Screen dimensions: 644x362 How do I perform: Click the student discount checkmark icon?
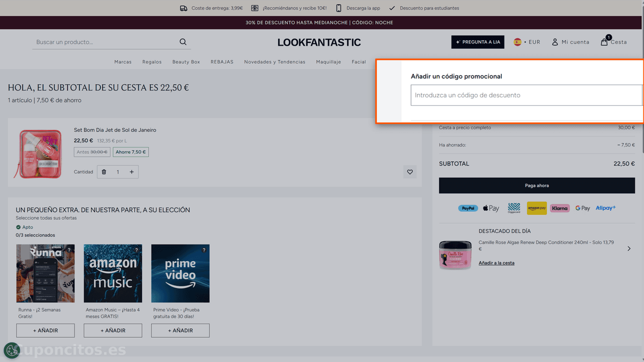coord(392,8)
